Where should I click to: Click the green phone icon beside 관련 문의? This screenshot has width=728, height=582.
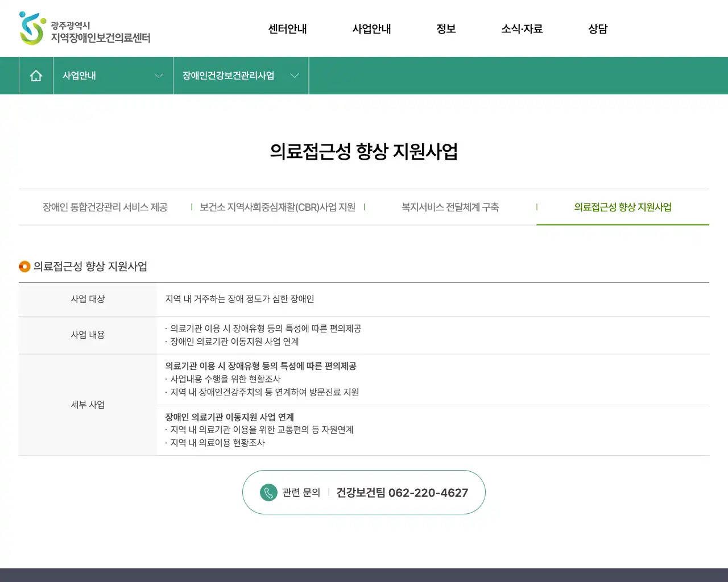tap(268, 492)
